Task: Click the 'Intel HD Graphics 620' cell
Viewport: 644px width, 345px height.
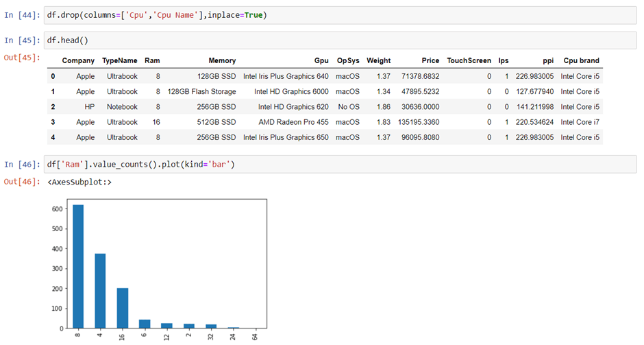Action: 293,106
